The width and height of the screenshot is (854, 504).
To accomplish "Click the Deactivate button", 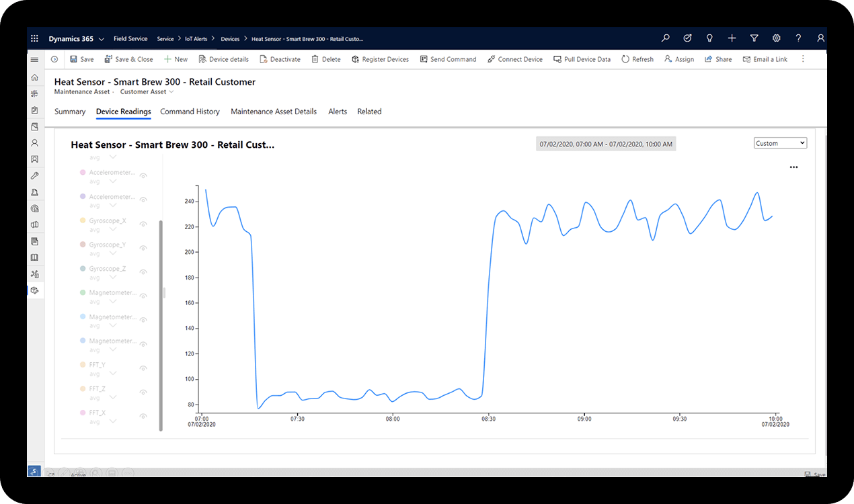I will point(280,59).
